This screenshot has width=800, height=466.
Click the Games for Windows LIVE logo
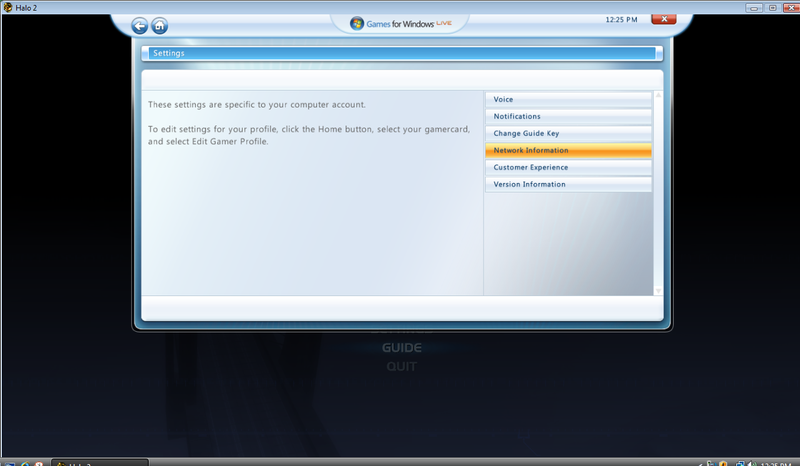(x=401, y=23)
